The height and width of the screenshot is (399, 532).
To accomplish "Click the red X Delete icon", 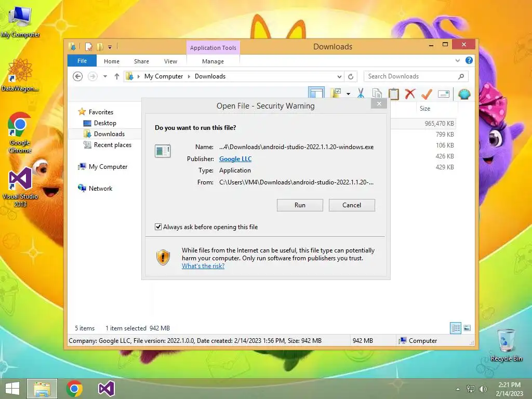I will (x=410, y=94).
